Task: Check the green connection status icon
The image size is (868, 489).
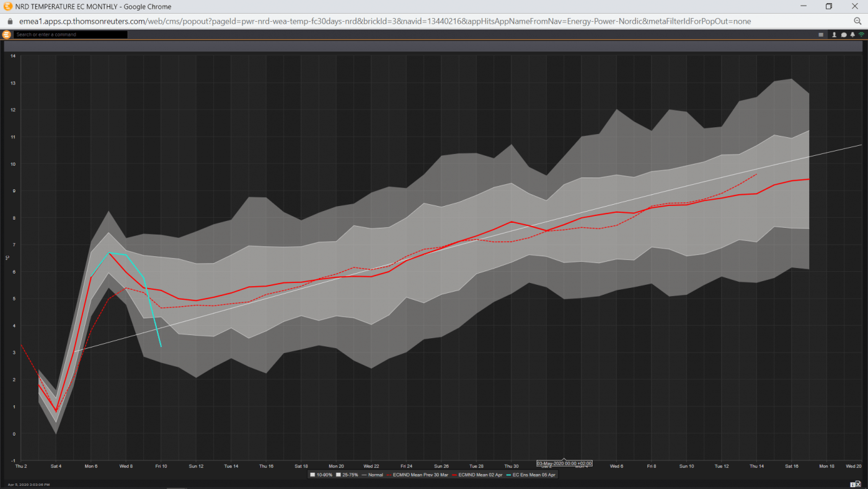Action: (861, 35)
